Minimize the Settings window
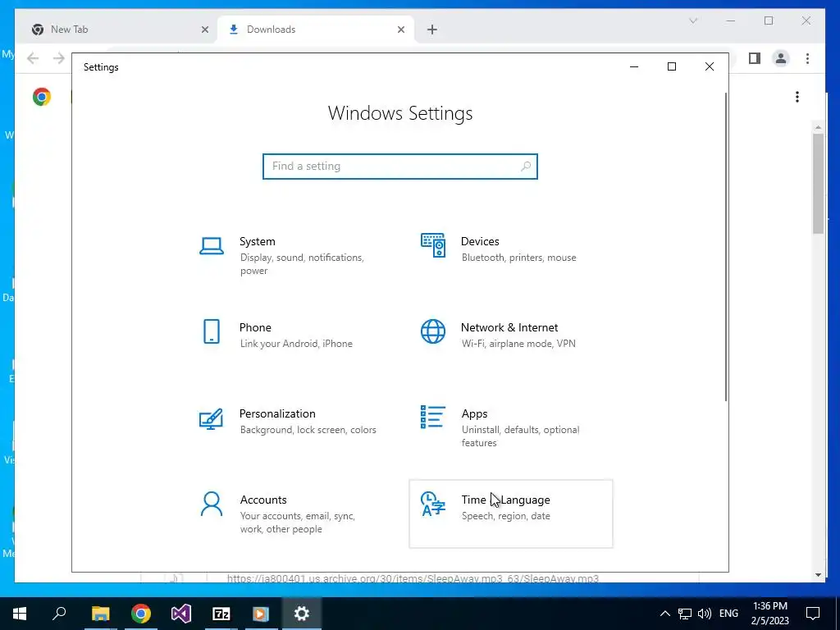This screenshot has height=630, width=840. coord(634,66)
